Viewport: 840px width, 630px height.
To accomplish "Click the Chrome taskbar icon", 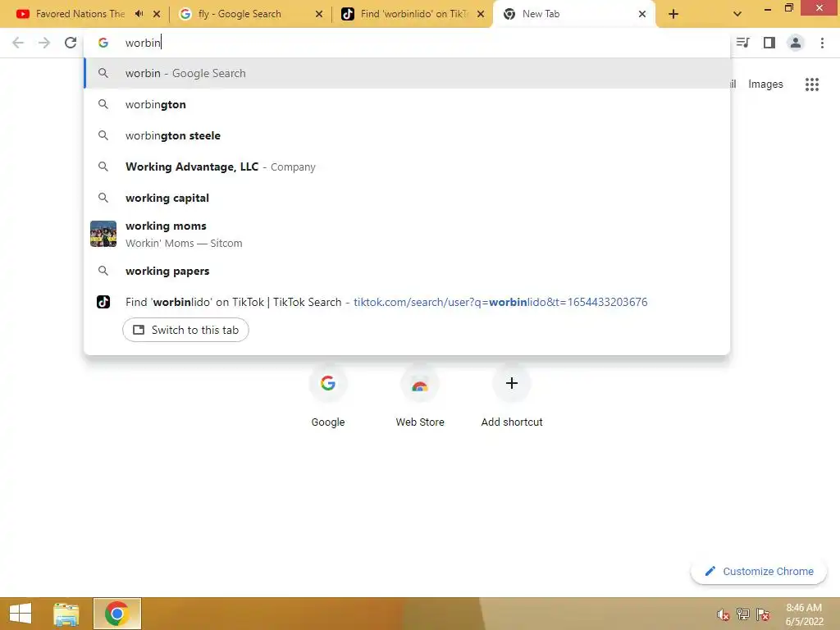I will [116, 614].
